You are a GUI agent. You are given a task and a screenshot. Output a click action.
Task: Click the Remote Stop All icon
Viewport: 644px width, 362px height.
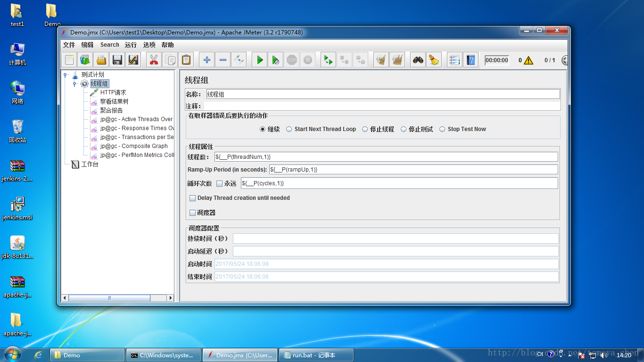coord(345,60)
